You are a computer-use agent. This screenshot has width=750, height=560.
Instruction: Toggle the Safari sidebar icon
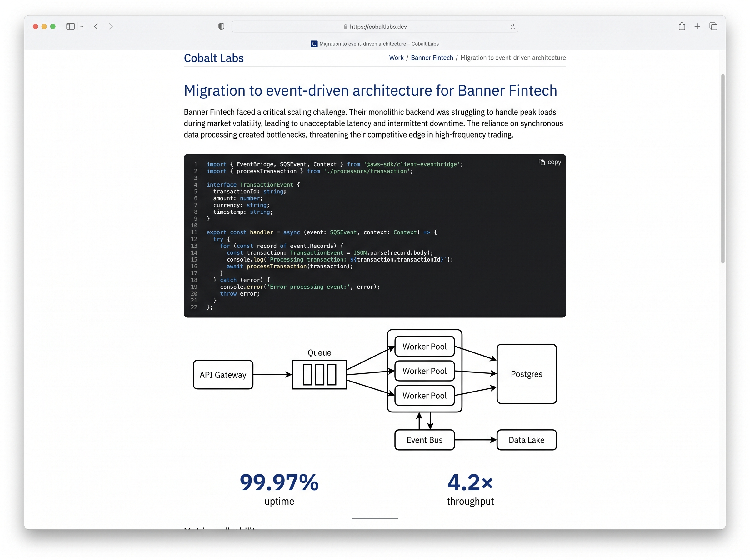click(70, 27)
